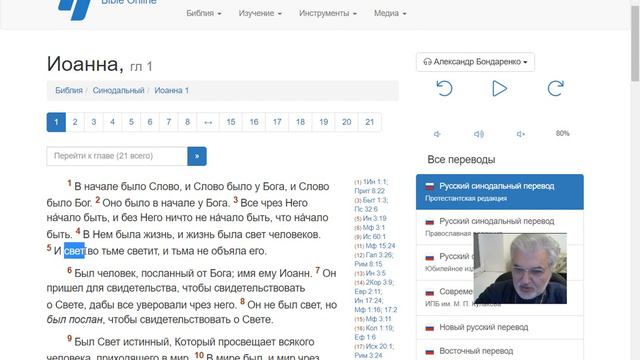Raise the volume with the plus speaker icon
640x360 pixels.
[x=521, y=134]
